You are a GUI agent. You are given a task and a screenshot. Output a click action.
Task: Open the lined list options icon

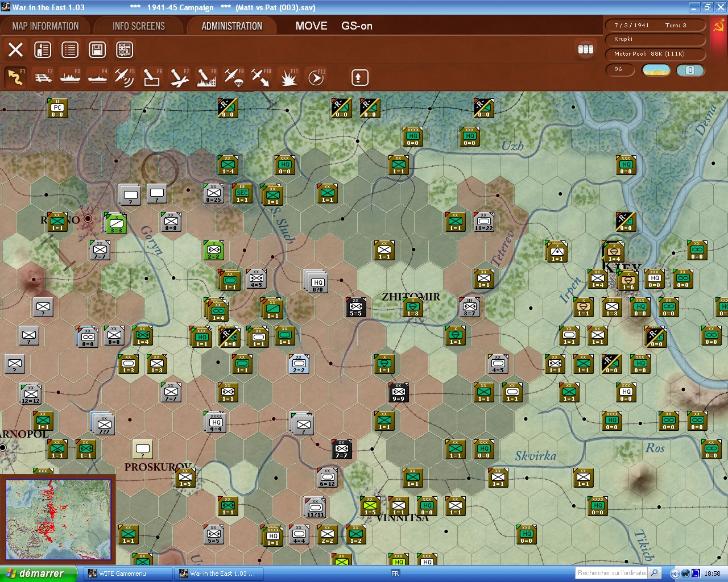[x=70, y=49]
